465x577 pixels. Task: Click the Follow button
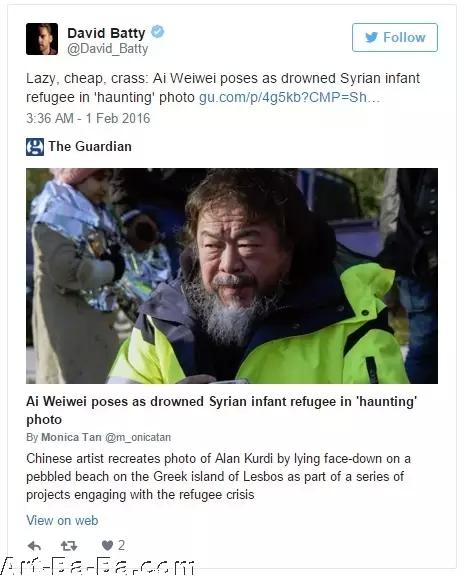point(394,38)
